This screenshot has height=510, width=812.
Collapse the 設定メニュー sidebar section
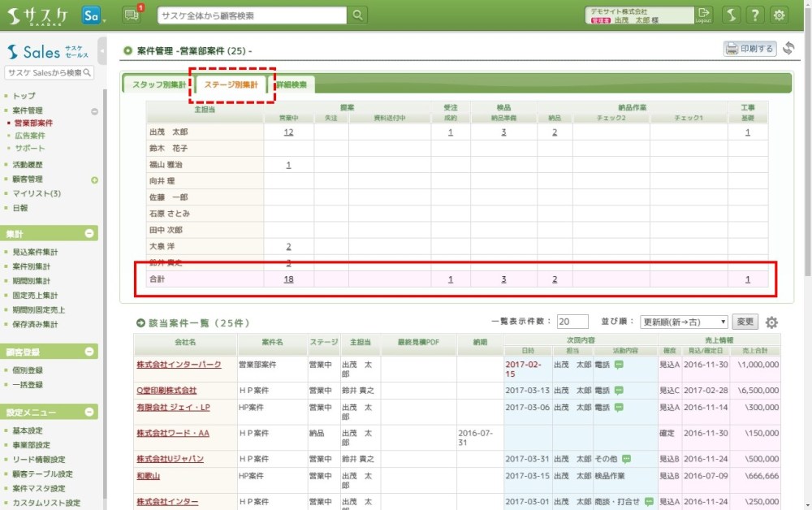click(90, 411)
